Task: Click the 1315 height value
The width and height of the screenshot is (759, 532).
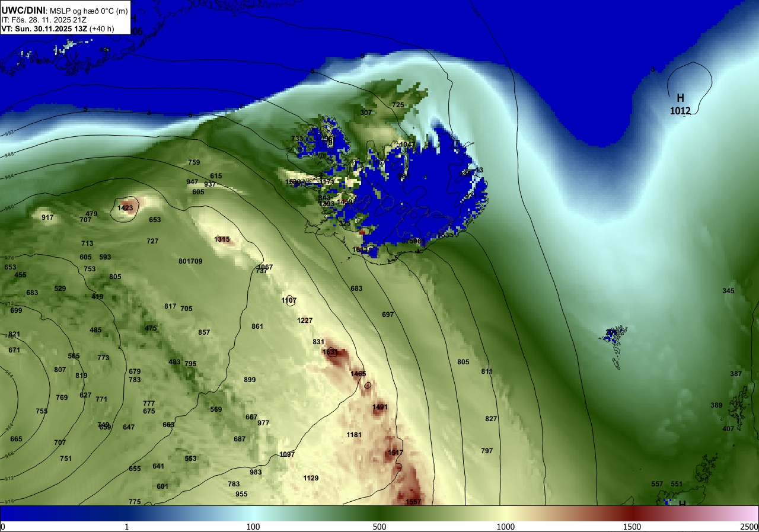Action: [x=222, y=239]
